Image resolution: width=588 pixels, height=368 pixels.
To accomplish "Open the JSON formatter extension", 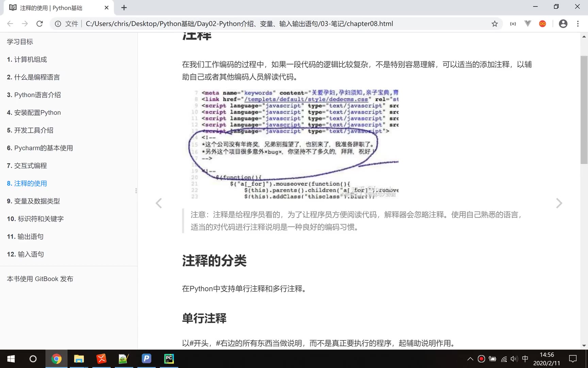I will (512, 24).
